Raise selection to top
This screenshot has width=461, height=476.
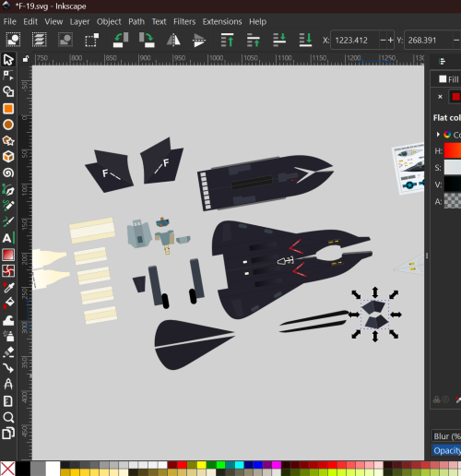click(227, 40)
